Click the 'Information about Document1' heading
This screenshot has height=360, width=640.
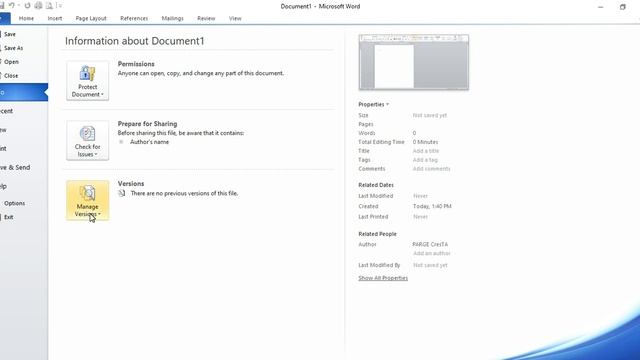pos(135,41)
